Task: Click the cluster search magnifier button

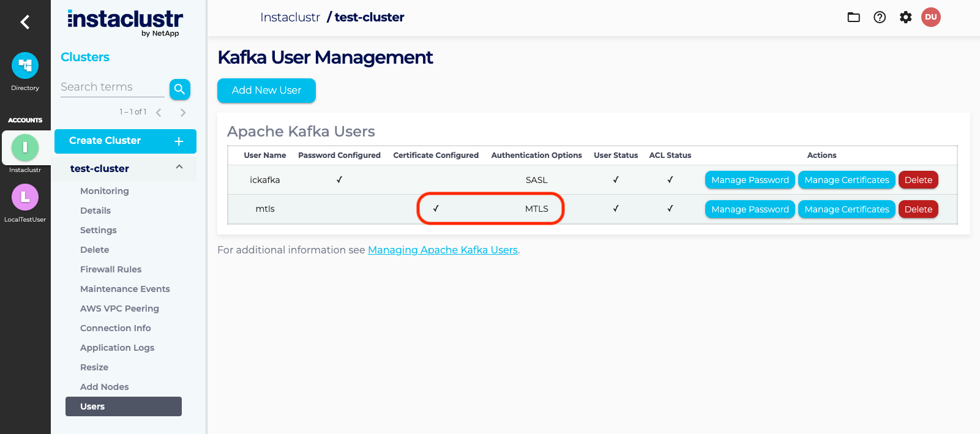Action: tap(179, 89)
